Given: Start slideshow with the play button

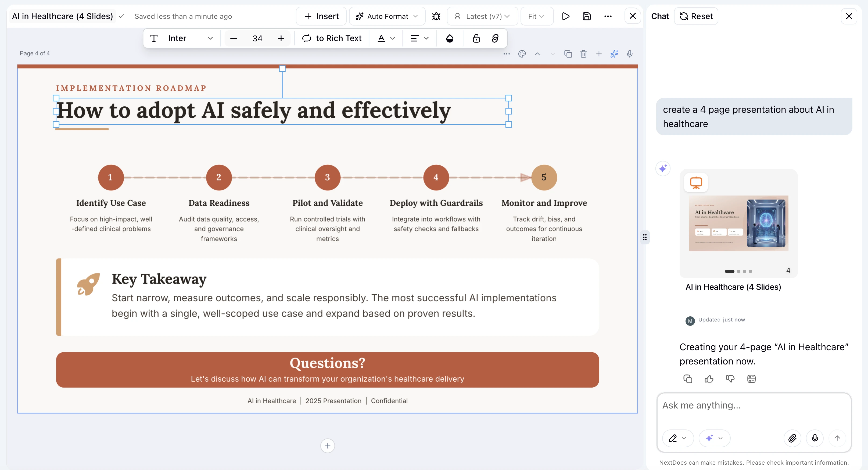Looking at the screenshot, I should [x=565, y=16].
